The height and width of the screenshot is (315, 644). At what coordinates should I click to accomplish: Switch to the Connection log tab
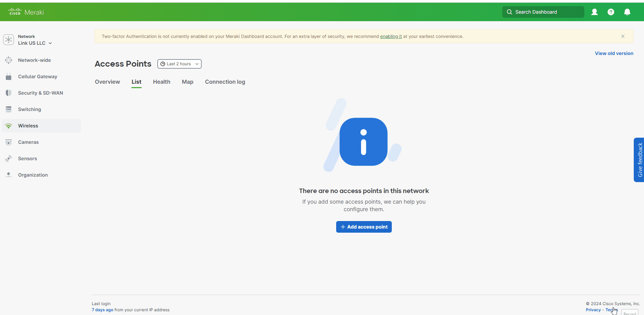tap(225, 82)
